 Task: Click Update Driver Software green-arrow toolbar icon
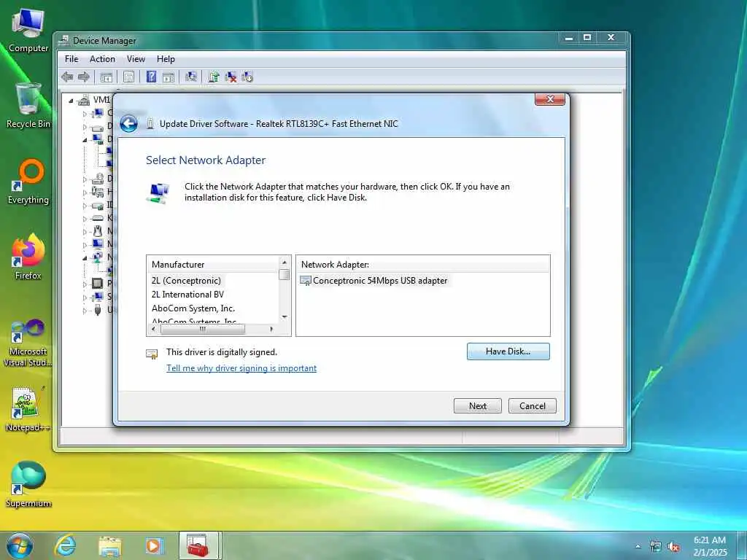pyautogui.click(x=214, y=77)
